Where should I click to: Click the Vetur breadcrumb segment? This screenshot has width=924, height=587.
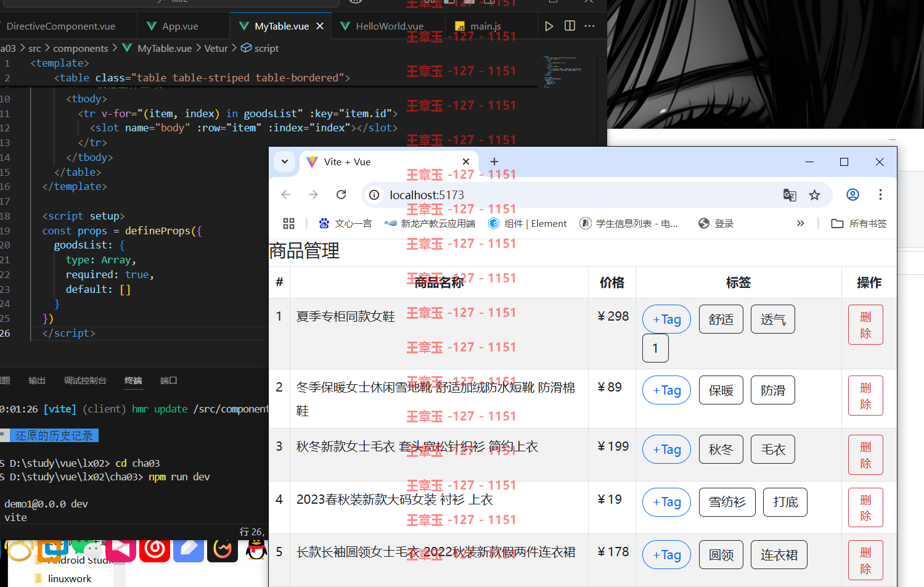(x=216, y=48)
